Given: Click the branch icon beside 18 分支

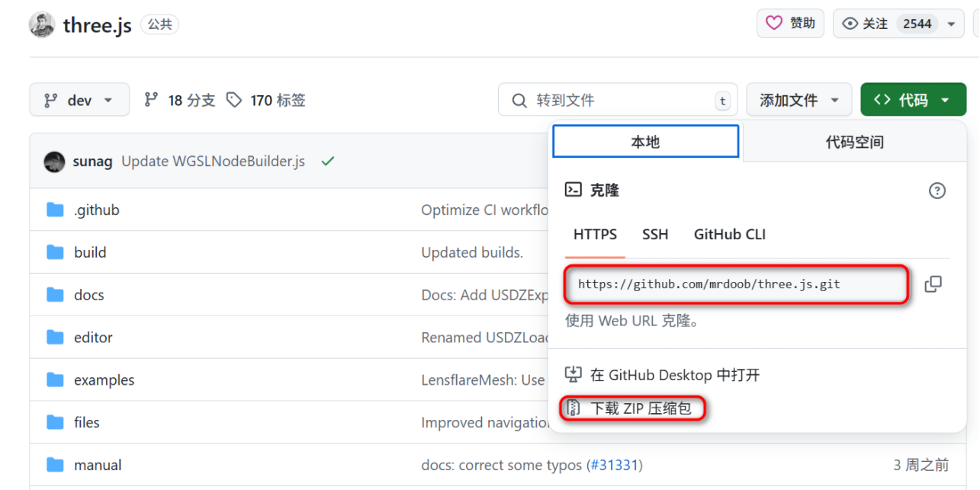Looking at the screenshot, I should click(151, 99).
